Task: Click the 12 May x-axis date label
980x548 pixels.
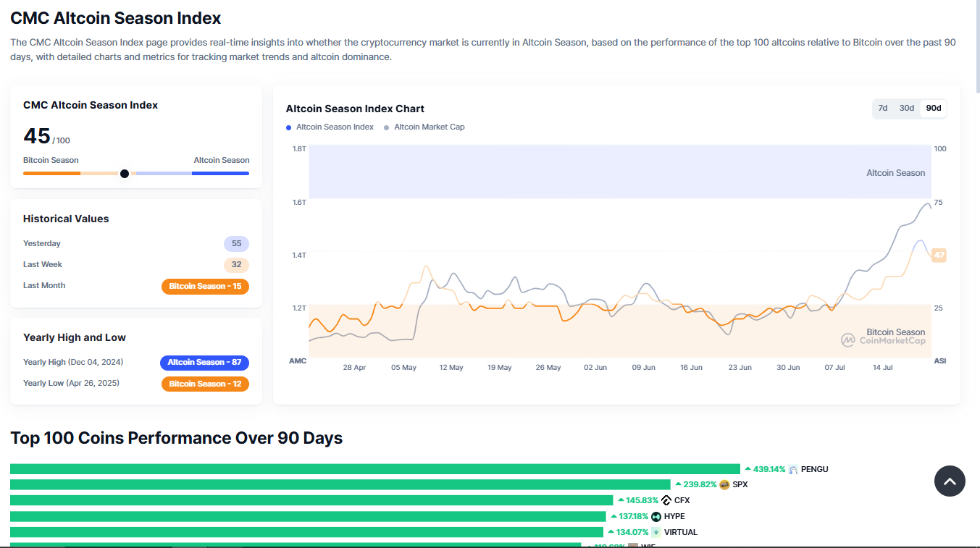Action: pyautogui.click(x=451, y=368)
